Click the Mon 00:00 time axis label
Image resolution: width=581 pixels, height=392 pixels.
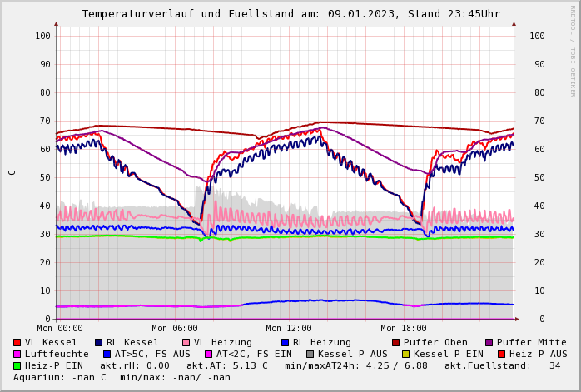[x=60, y=329]
